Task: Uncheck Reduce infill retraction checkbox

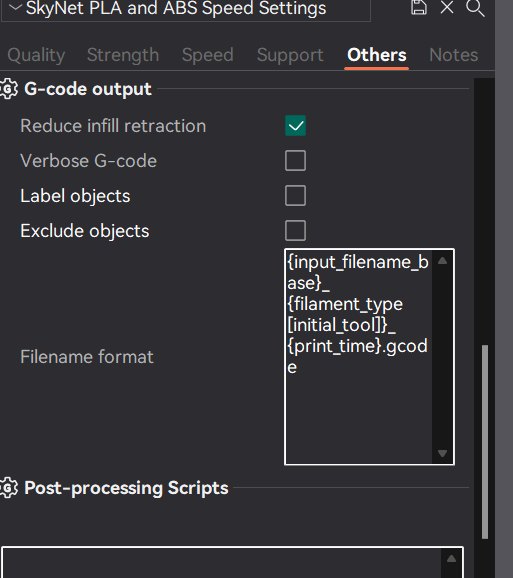Action: [x=295, y=126]
